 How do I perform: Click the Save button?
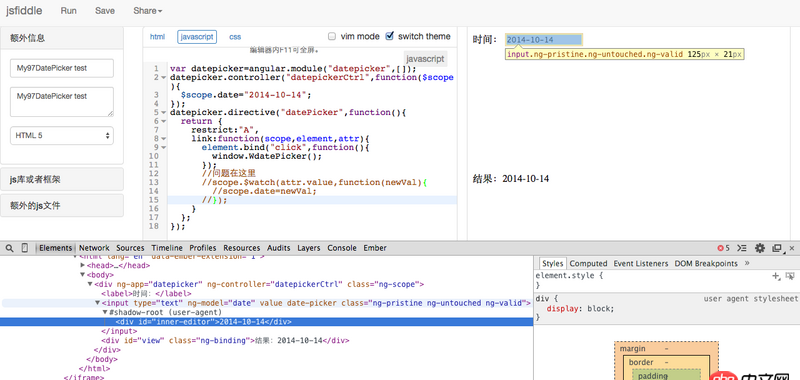coord(105,11)
